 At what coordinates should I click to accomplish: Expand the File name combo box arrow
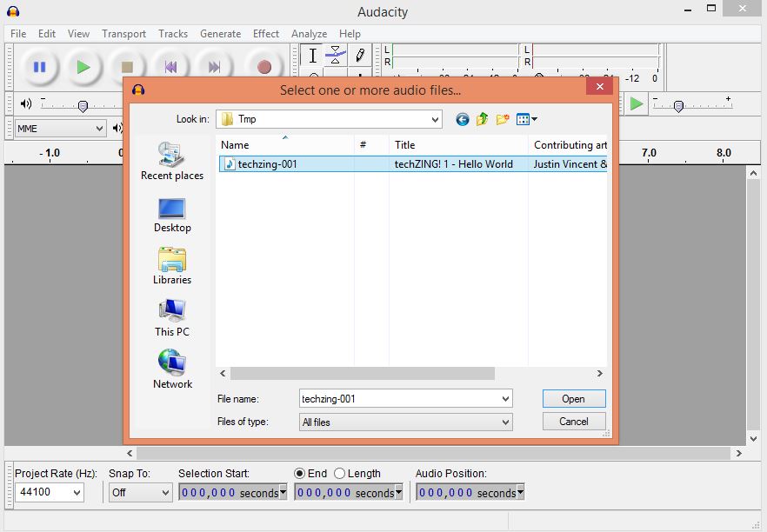[505, 399]
